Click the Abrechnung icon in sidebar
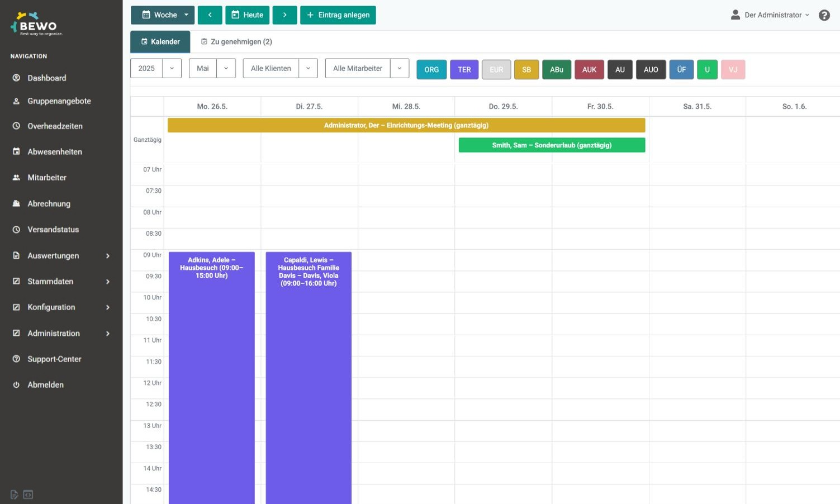 (x=16, y=203)
